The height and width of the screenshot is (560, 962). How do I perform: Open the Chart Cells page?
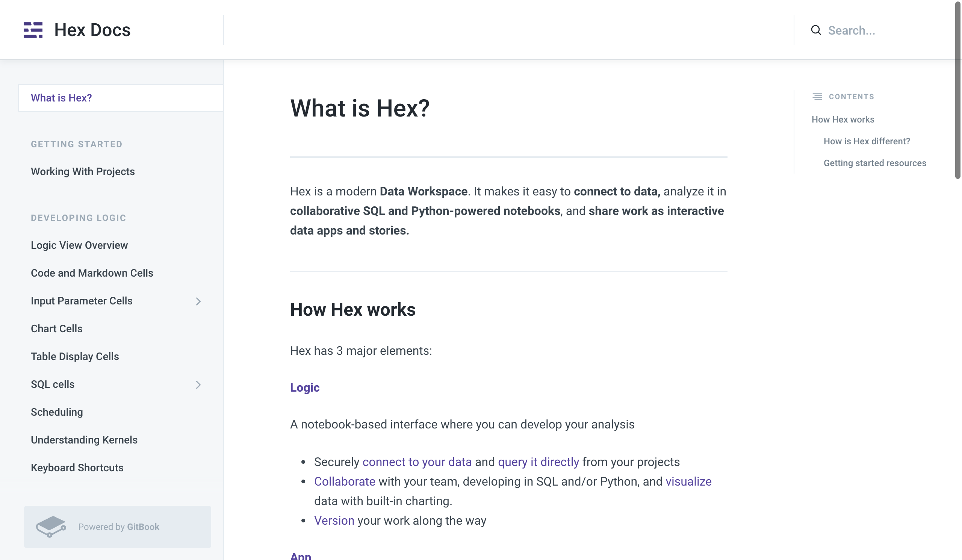56,328
